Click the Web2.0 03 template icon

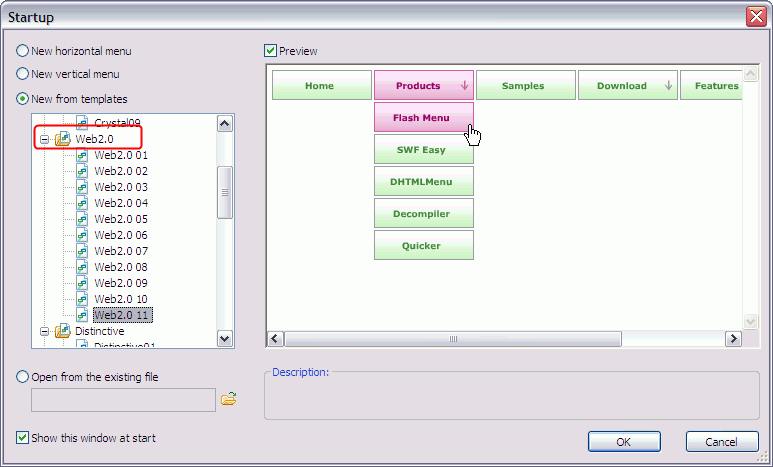pyautogui.click(x=82, y=187)
